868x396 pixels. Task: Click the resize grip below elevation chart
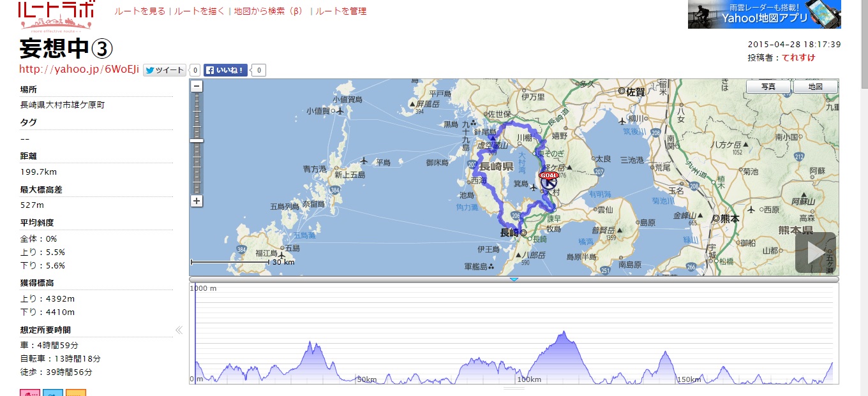514,388
